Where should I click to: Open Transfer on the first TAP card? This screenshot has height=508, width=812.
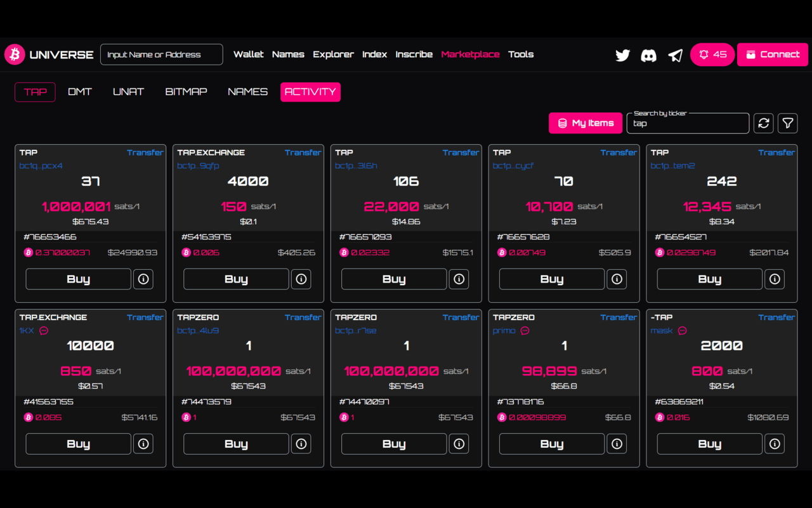coord(145,152)
